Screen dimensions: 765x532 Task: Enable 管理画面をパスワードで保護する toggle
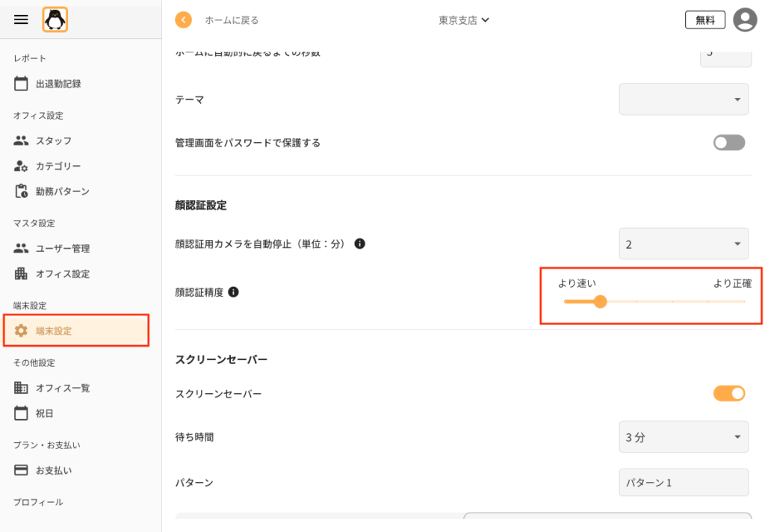pyautogui.click(x=729, y=143)
